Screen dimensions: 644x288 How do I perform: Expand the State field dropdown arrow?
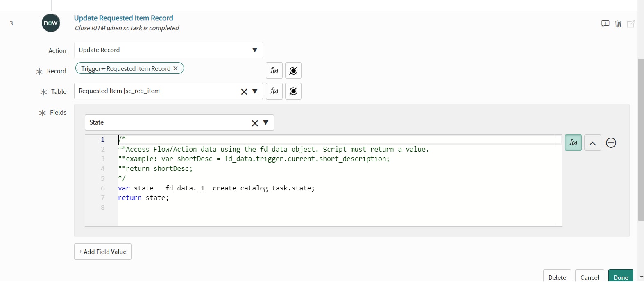coord(265,122)
